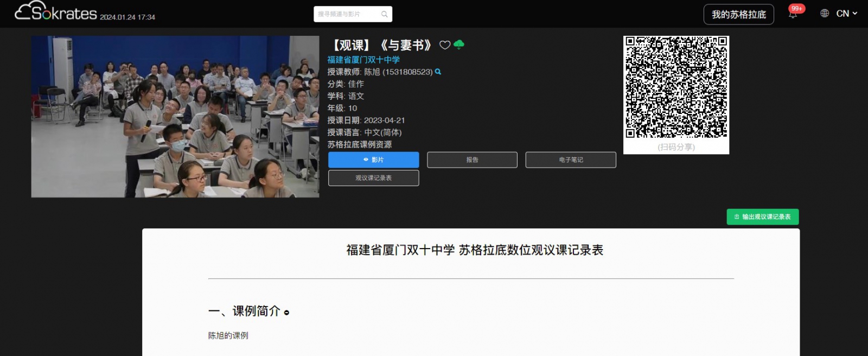Select the 影片 tab
Viewport: 868px width, 356px height.
373,160
